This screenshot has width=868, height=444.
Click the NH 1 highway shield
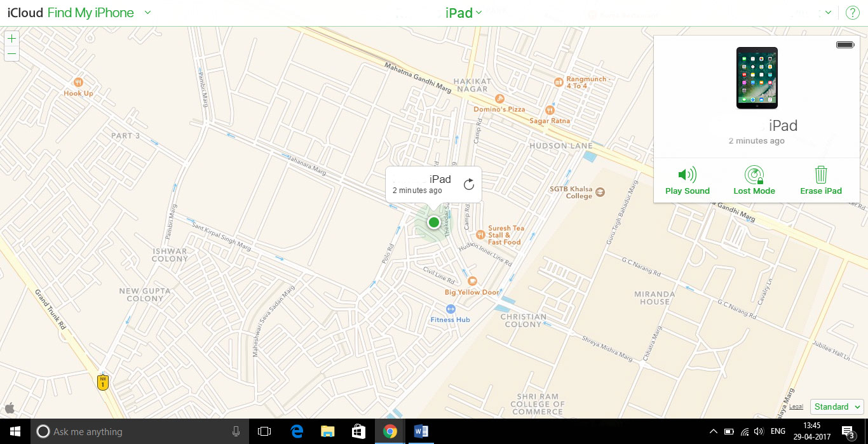tap(103, 382)
